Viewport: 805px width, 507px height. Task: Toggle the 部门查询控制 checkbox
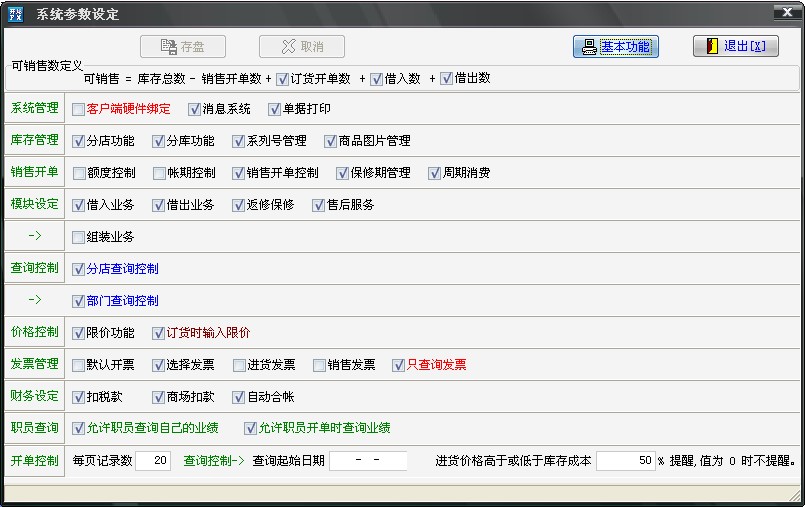pos(78,301)
